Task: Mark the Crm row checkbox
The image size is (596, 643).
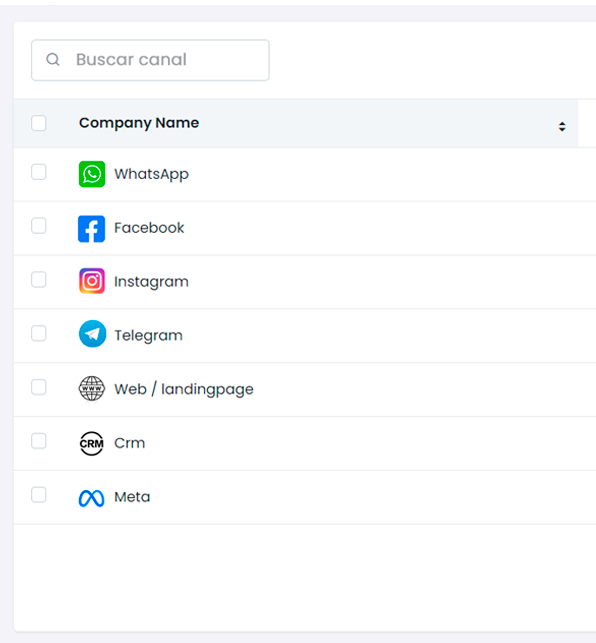Action: 39,441
